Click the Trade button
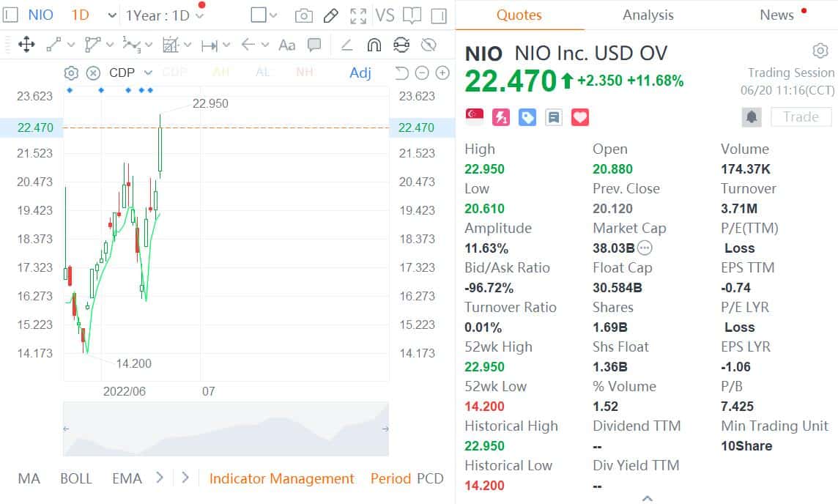838x504 pixels. point(801,116)
